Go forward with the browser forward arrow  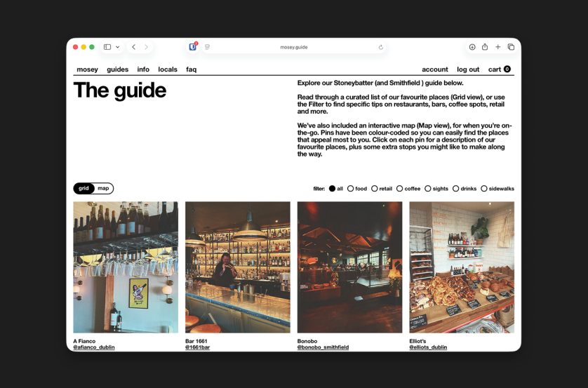(146, 47)
